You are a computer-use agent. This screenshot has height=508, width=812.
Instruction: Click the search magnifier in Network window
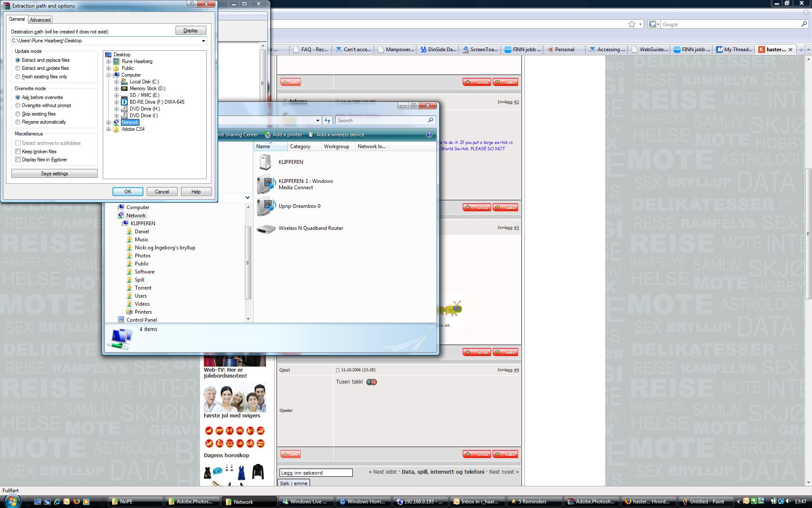tap(431, 120)
